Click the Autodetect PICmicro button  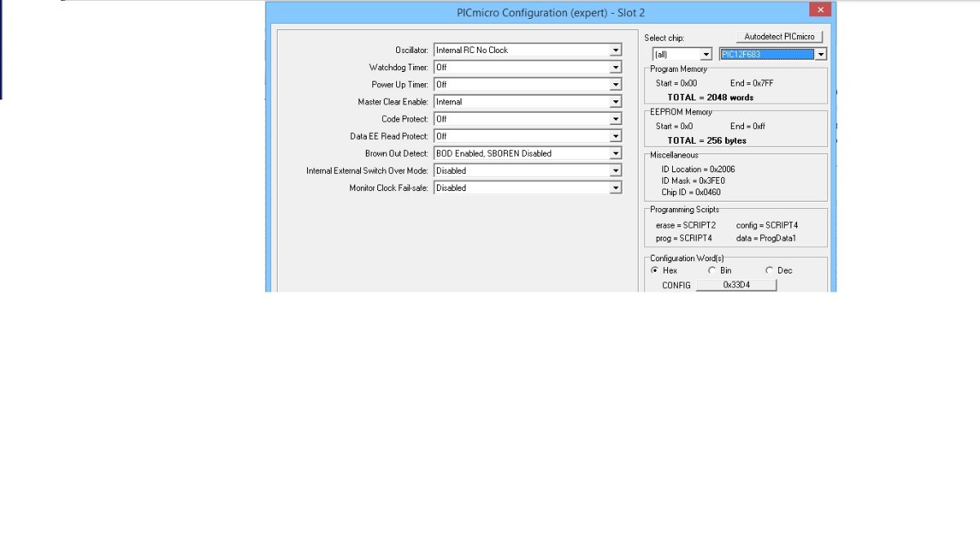click(779, 37)
